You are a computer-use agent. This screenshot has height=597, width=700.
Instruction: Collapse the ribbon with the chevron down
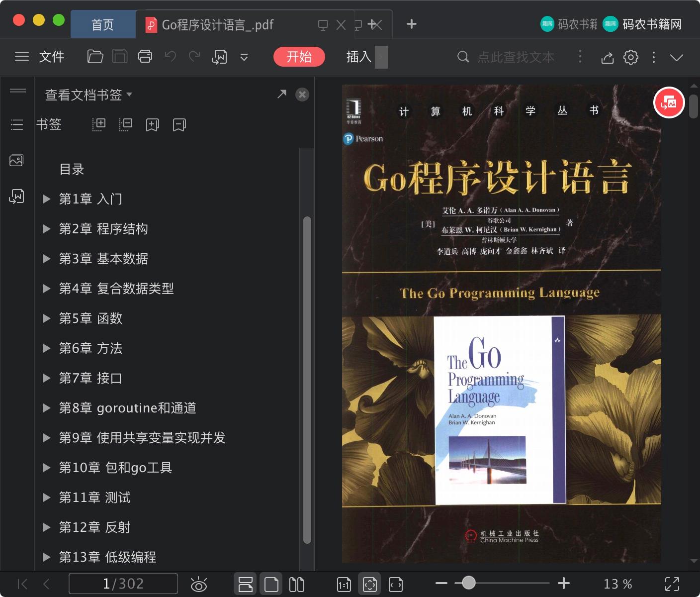[x=677, y=58]
